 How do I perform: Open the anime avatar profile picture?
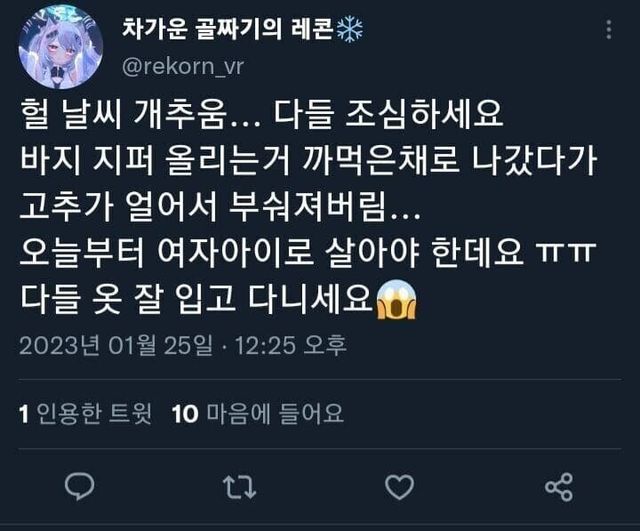click(61, 47)
